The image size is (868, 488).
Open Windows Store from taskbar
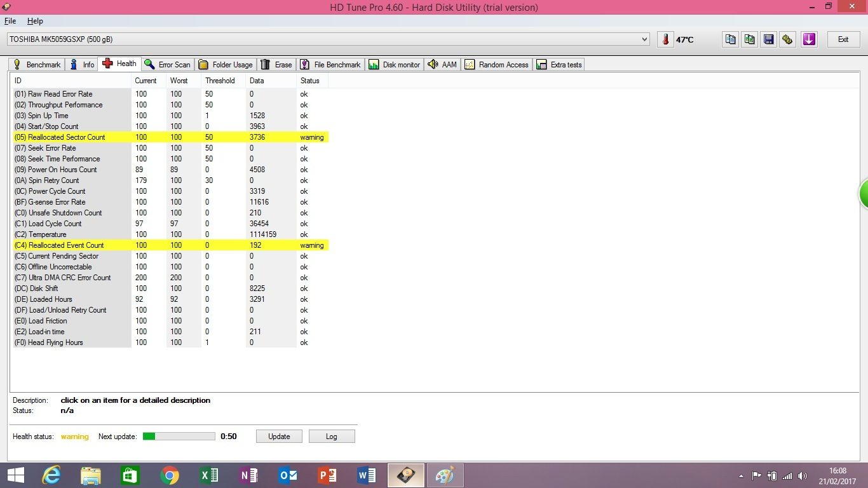(x=130, y=475)
